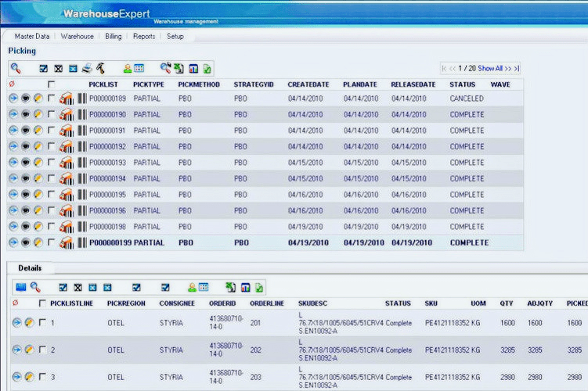The height and width of the screenshot is (391, 588).
Task: Click the blue arrow icon for P000000195
Action: pos(13,195)
